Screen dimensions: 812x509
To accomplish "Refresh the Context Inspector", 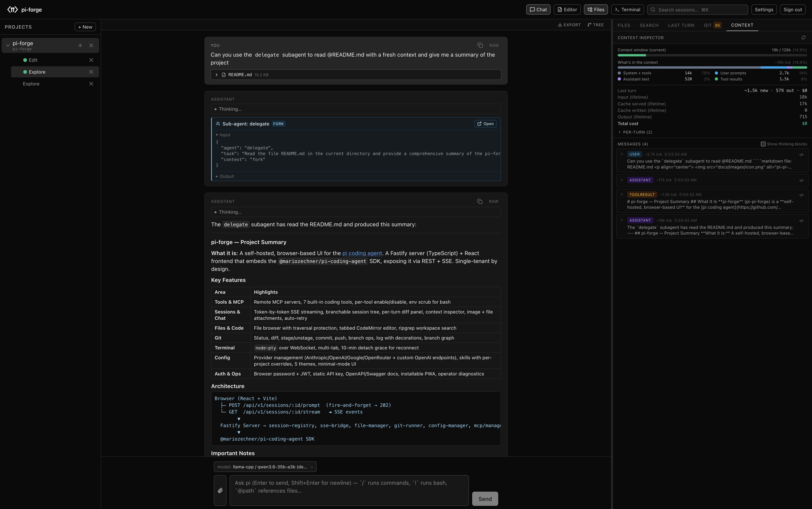I will coord(804,38).
